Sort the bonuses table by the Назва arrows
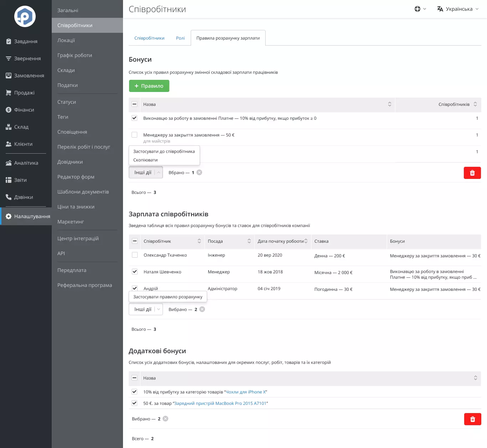Viewport: 487px width, 448px height. 390,104
